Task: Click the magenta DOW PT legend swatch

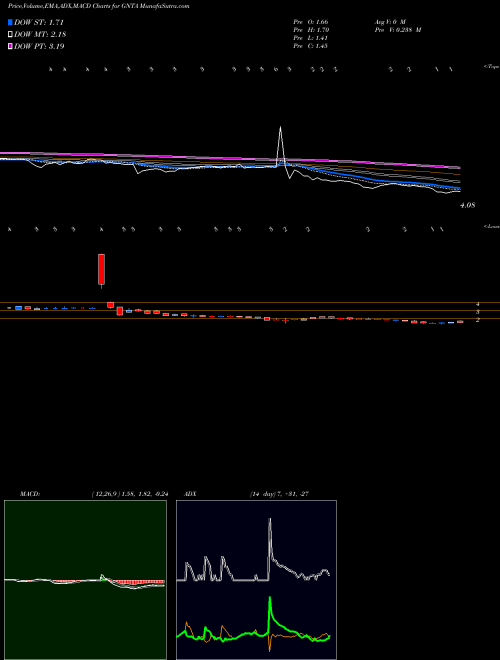Action: (x=11, y=46)
